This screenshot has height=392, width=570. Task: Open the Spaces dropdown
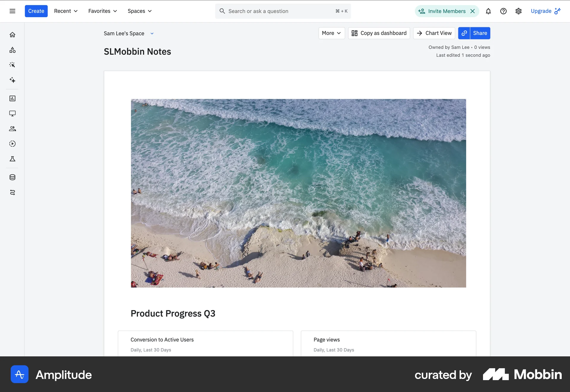140,11
